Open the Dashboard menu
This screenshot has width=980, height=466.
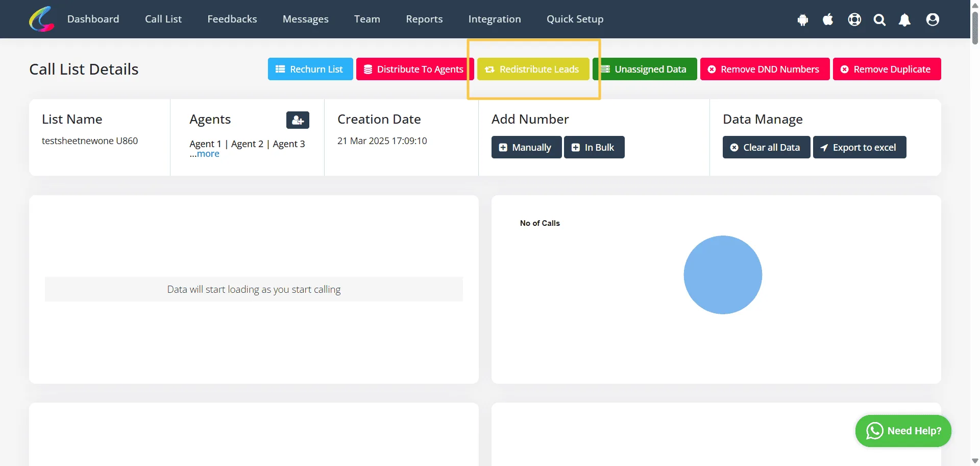93,19
